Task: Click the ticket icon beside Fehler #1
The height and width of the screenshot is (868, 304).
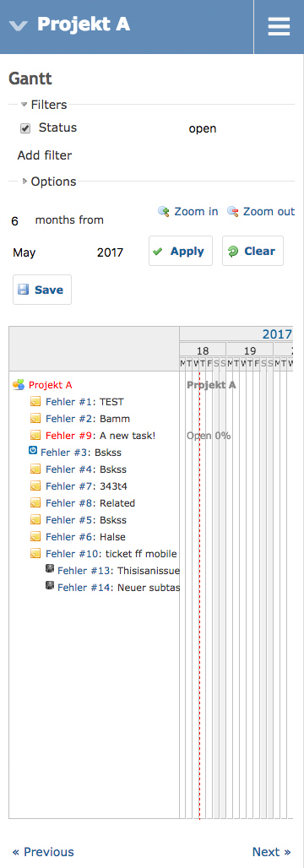Action: tap(35, 402)
